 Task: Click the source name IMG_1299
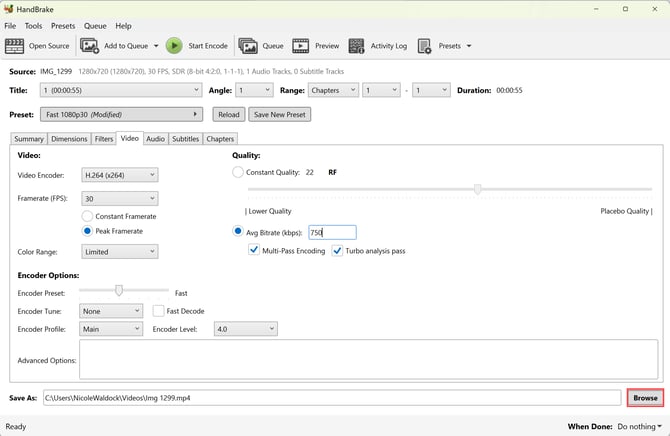pyautogui.click(x=56, y=71)
